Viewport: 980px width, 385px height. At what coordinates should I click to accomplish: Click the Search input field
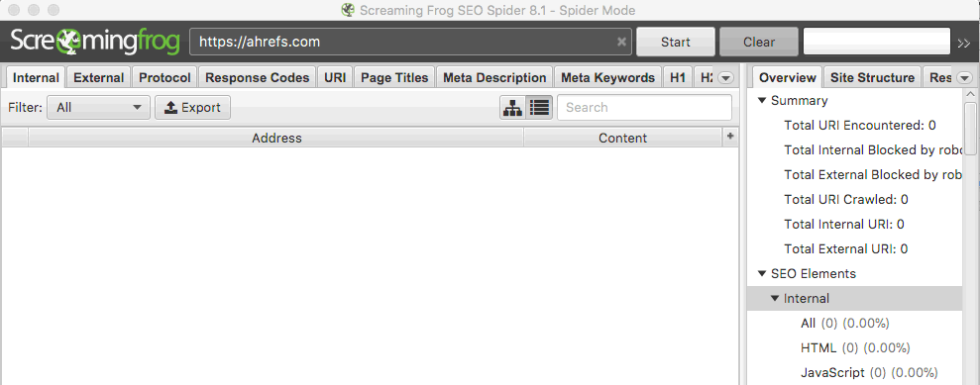644,107
